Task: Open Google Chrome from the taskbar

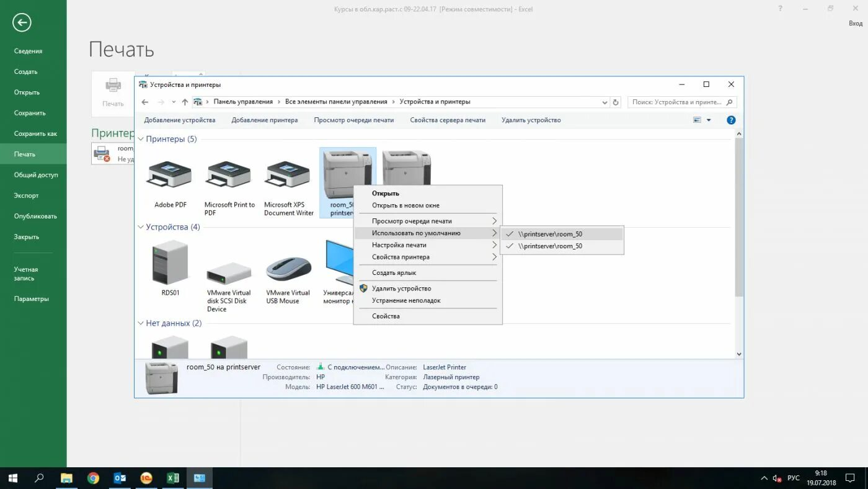Action: (93, 478)
